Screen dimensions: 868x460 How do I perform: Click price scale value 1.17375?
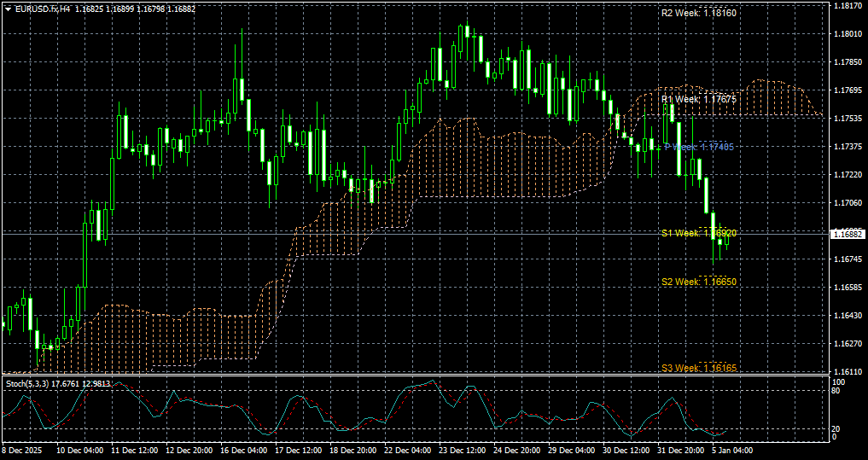849,147
